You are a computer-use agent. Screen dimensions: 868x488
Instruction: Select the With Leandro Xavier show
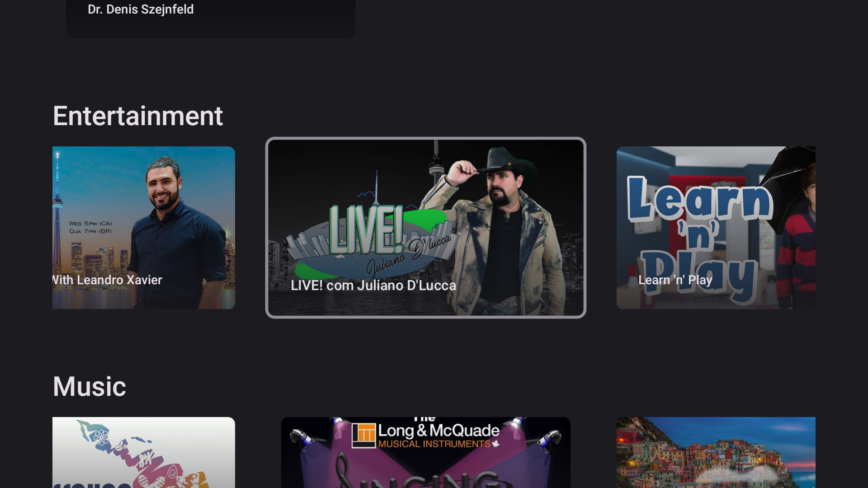[143, 227]
